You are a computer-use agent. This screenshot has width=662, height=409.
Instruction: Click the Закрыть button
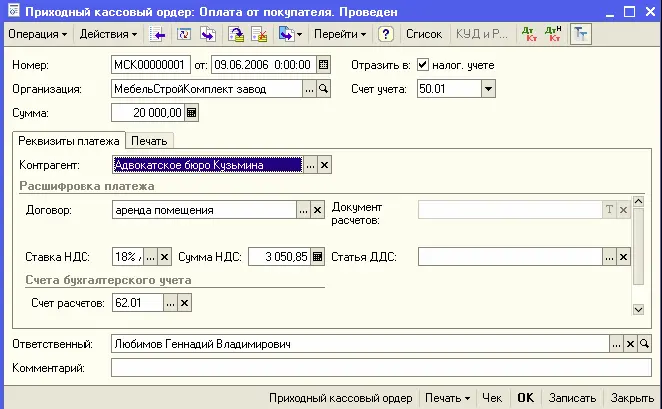tap(632, 398)
